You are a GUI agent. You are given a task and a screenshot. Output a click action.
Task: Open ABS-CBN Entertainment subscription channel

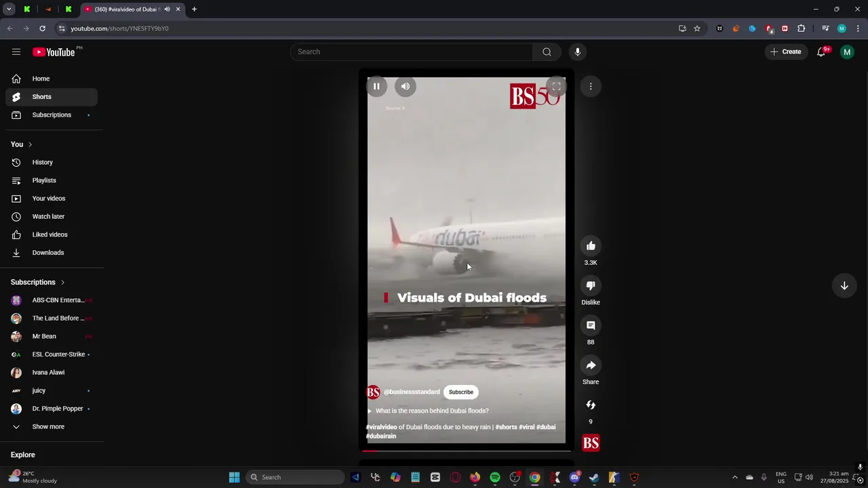52,300
